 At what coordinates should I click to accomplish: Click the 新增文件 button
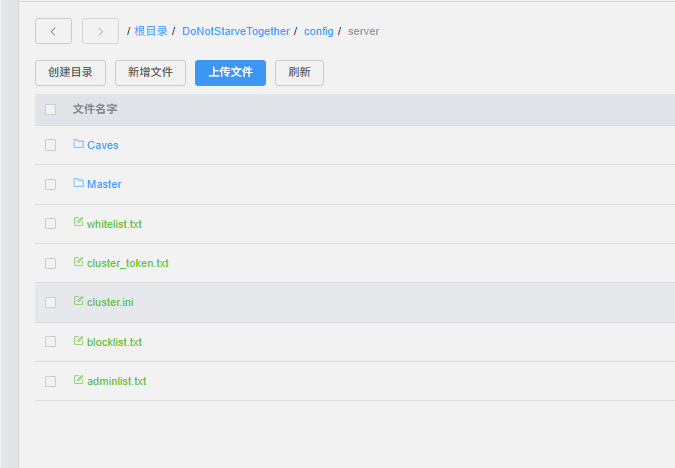[150, 73]
